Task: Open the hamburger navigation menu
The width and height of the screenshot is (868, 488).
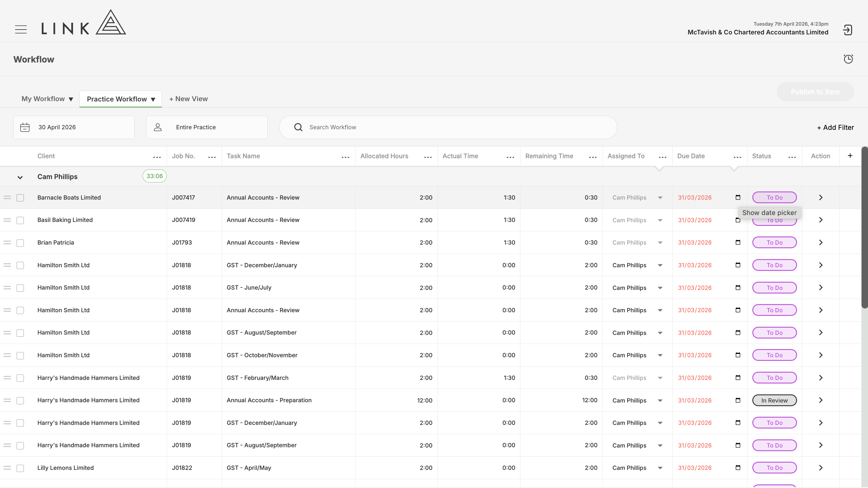Action: click(21, 30)
